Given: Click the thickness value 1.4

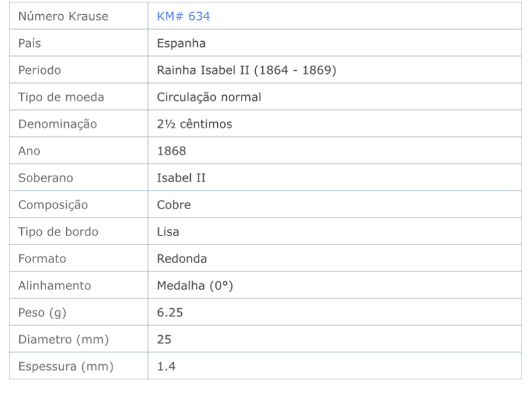Looking at the screenshot, I should [x=166, y=366].
